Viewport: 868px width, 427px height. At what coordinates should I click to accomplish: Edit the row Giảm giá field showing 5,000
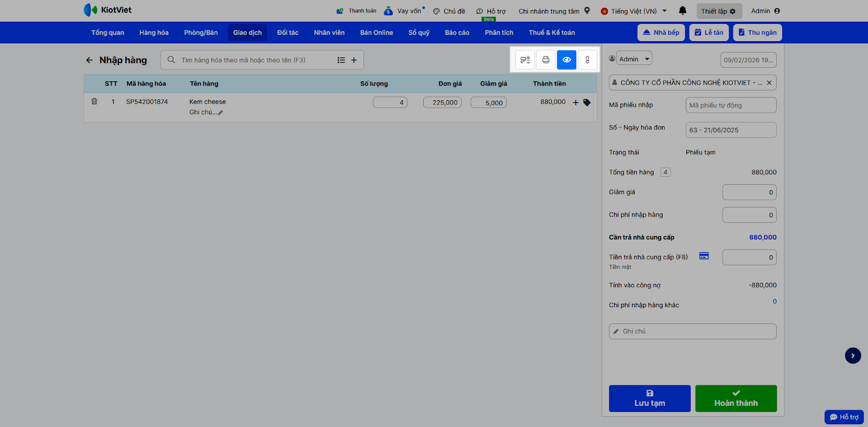point(488,102)
